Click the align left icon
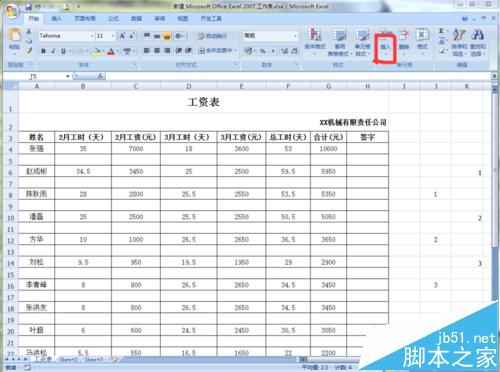 (147, 50)
